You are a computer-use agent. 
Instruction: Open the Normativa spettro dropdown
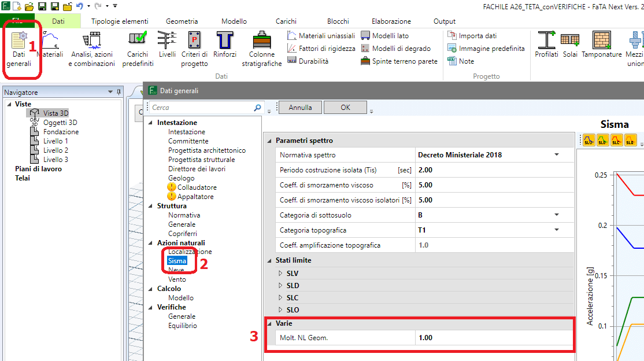pyautogui.click(x=557, y=155)
